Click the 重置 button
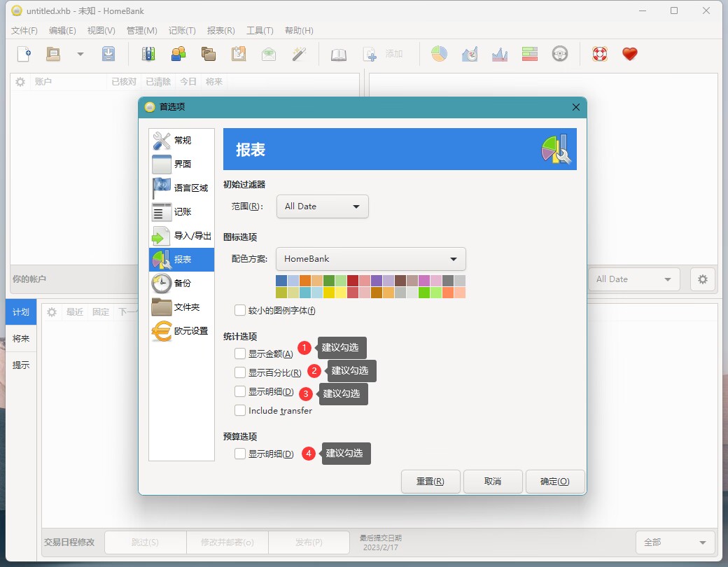 (x=430, y=482)
